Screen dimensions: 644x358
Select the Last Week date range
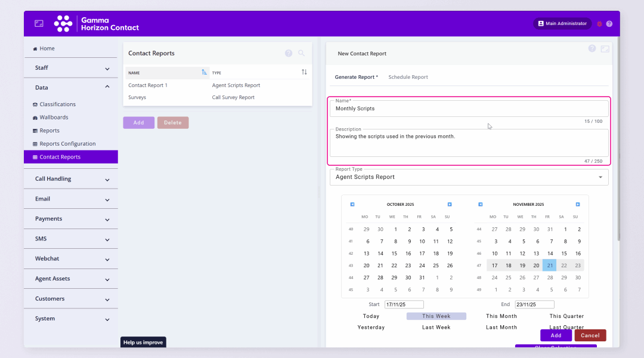click(x=436, y=328)
